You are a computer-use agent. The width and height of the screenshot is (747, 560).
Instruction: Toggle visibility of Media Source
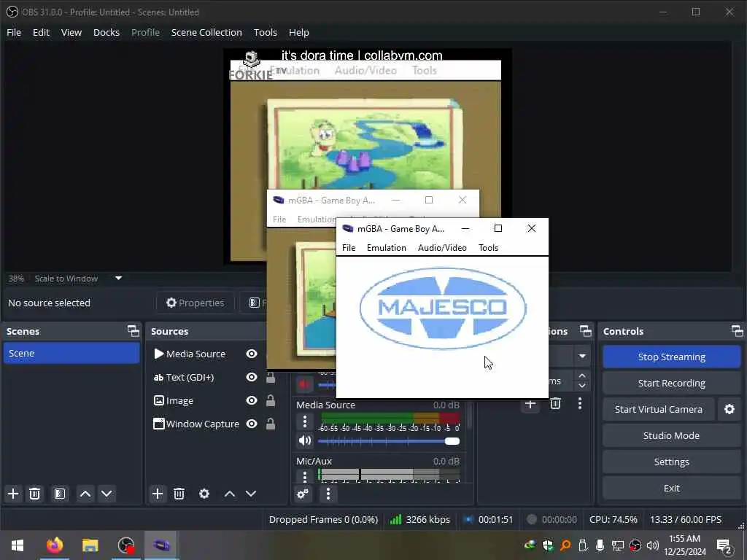[252, 354]
